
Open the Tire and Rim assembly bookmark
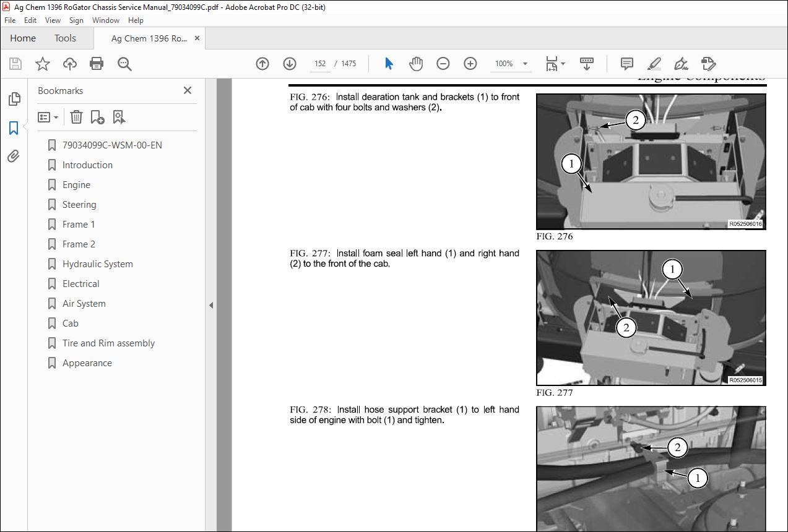pyautogui.click(x=108, y=343)
